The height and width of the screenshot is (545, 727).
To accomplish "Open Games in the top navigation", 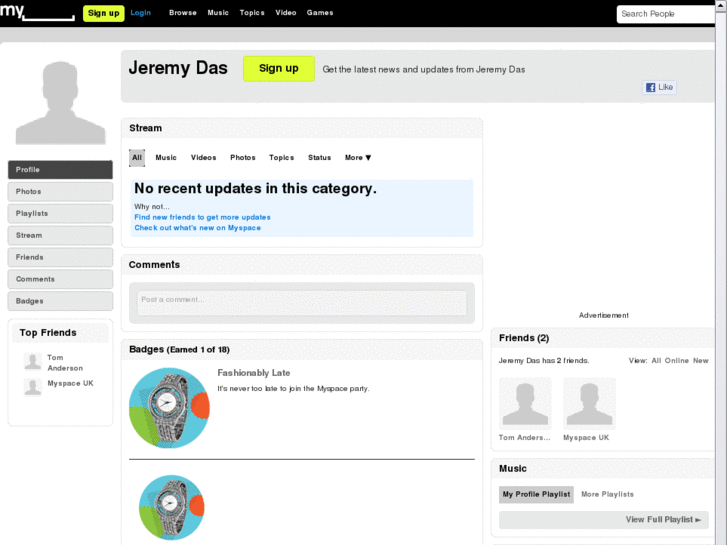I will (x=320, y=13).
